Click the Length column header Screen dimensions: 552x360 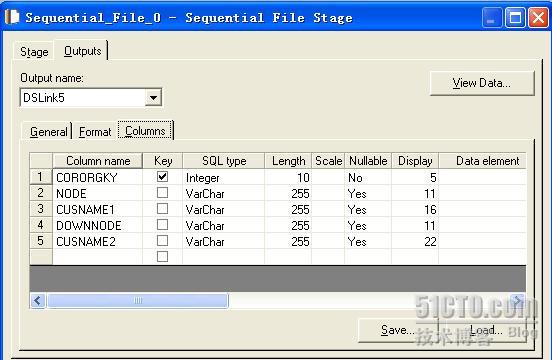[x=288, y=161]
